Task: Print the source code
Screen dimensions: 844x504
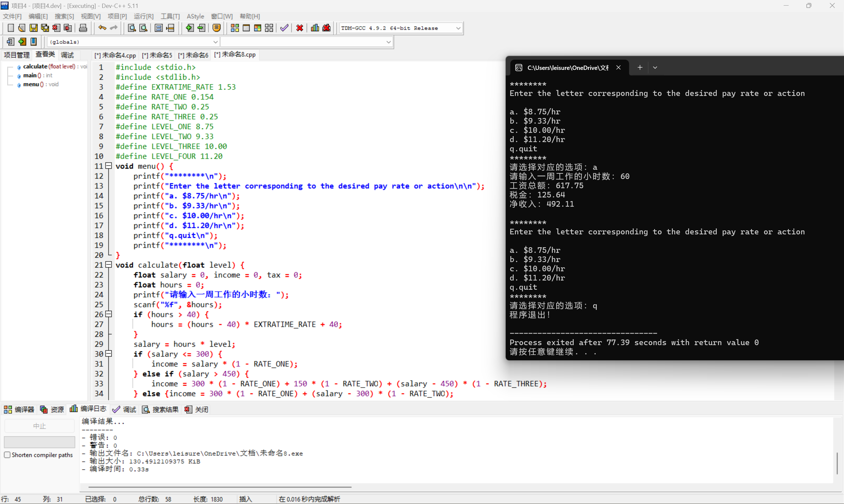Action: click(83, 28)
